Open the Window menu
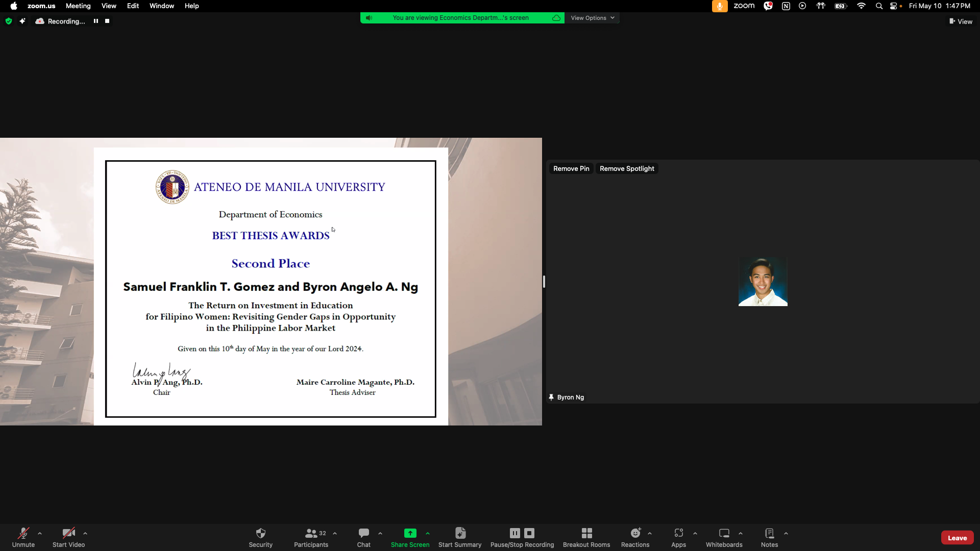This screenshot has width=980, height=551. click(161, 6)
